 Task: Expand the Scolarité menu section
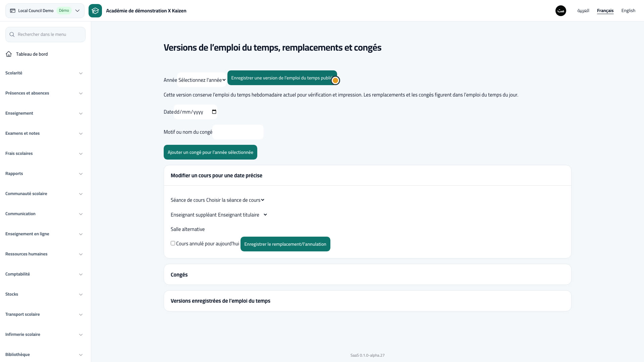coord(44,73)
